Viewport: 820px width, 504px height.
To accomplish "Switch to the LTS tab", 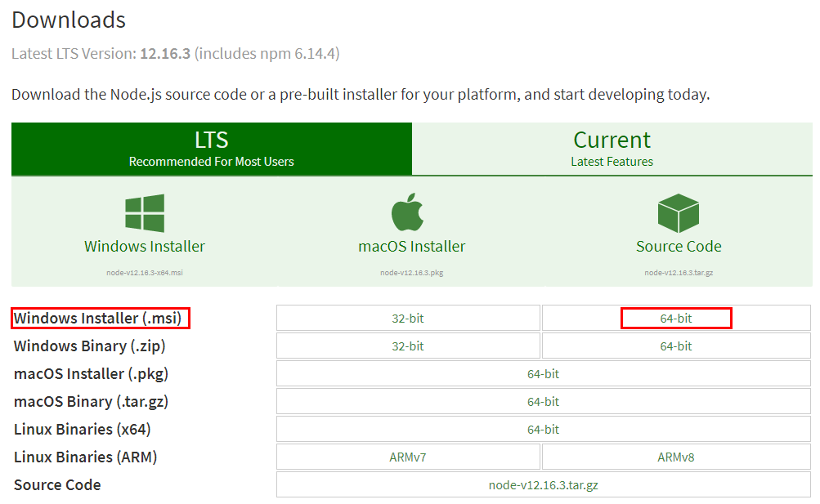I will click(212, 149).
